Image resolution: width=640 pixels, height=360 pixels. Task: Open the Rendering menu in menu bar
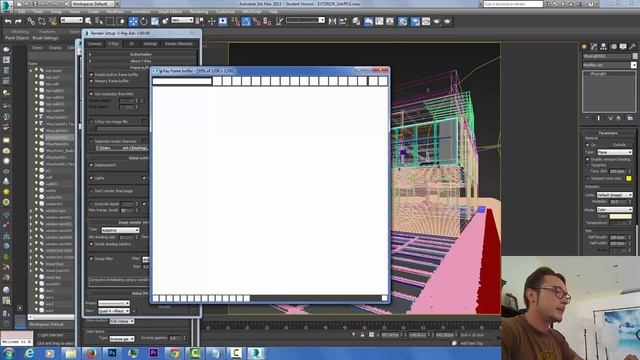tap(199, 12)
